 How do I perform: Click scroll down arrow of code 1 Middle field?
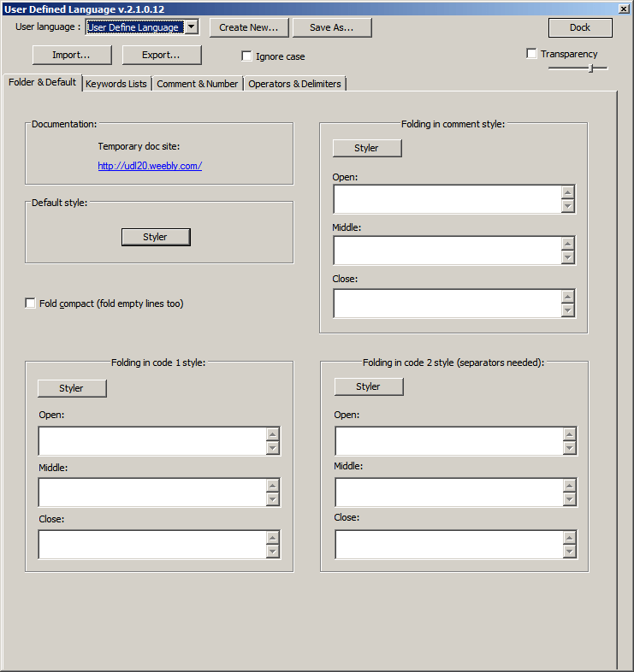273,499
